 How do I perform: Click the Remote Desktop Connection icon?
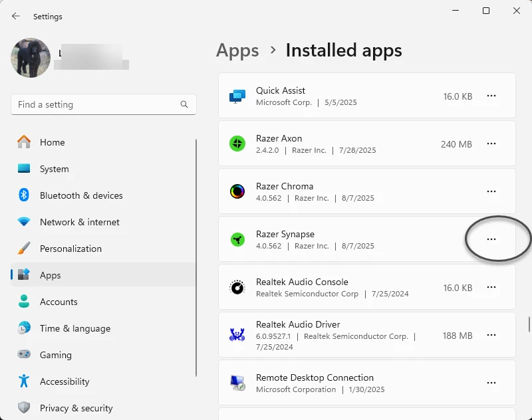237,383
